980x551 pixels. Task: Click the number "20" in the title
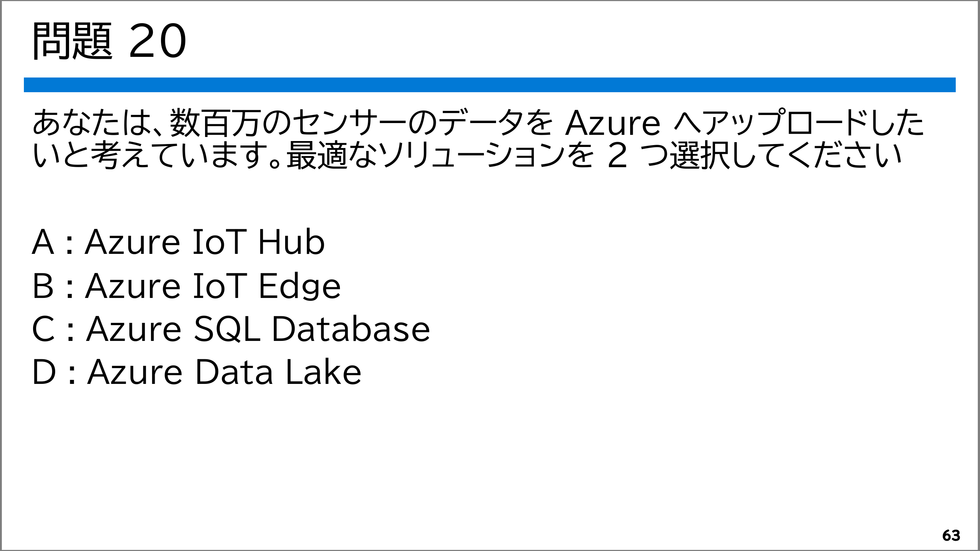[158, 41]
